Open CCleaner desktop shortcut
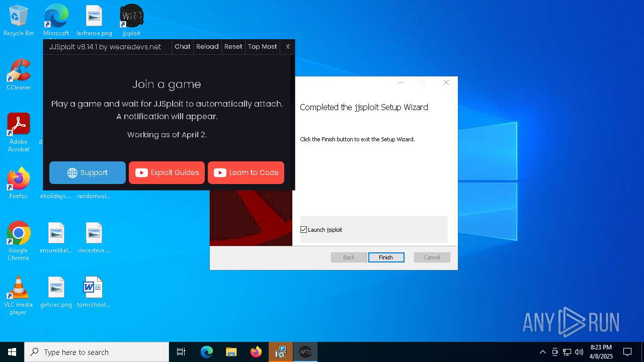Viewport: 644px width, 362px height. point(19,75)
